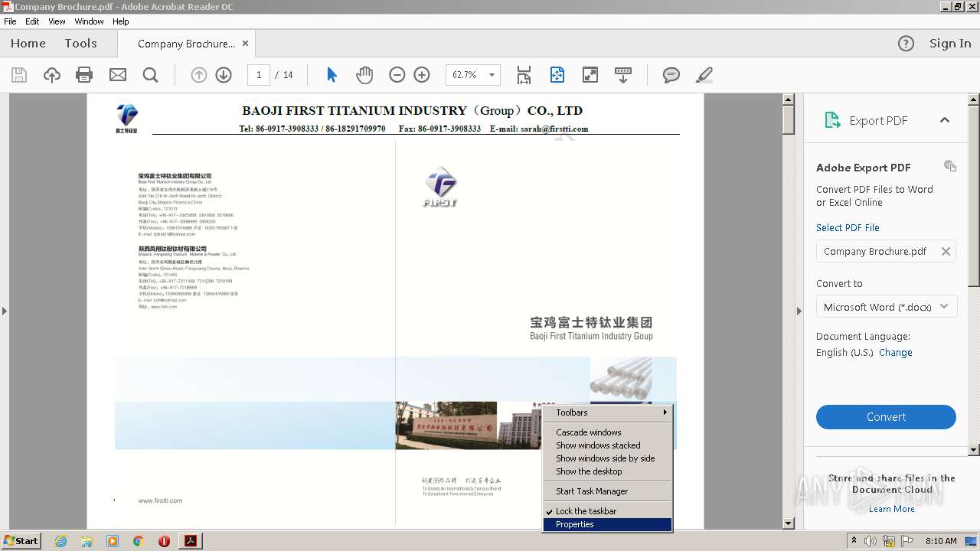Viewport: 980px width, 551px height.
Task: Click the Windows Start button
Action: [21, 541]
